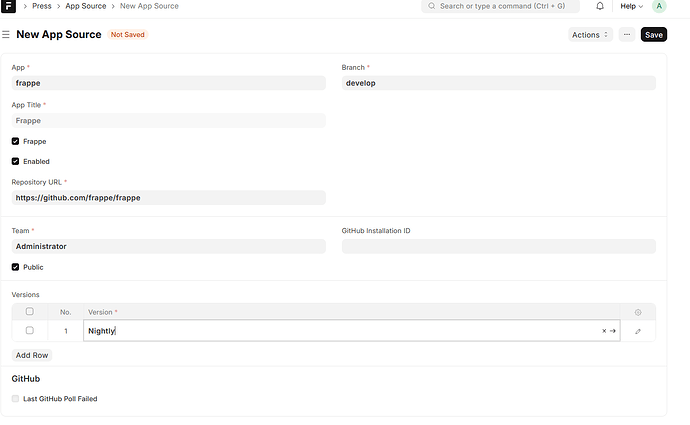Uncheck the Frappe checkbox
Viewport: 690px width, 425px height.
[x=15, y=141]
